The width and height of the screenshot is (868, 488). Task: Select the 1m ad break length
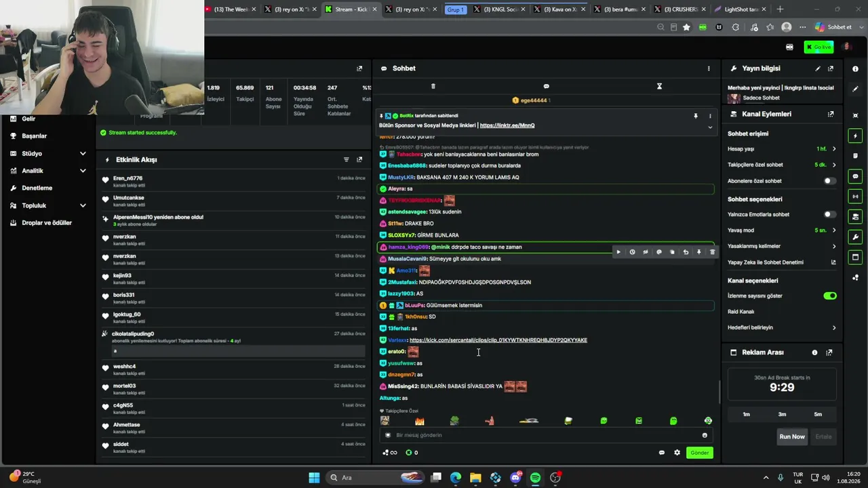[x=747, y=414]
